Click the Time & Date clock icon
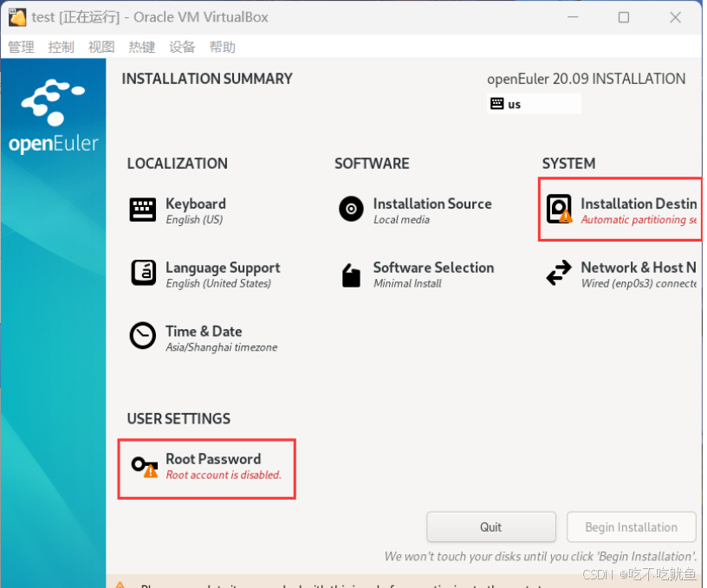The image size is (707, 588). tap(143, 336)
